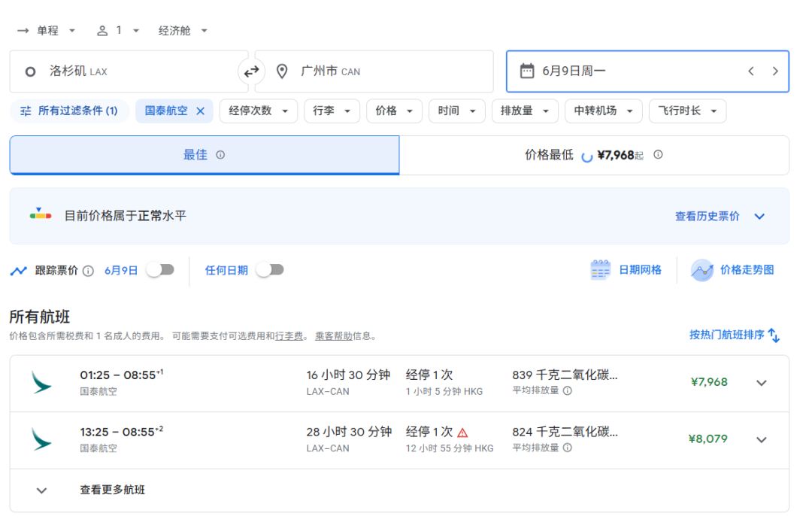This screenshot has height=522, width=812.
Task: Click the swap origin and destination icon
Action: pyautogui.click(x=251, y=71)
